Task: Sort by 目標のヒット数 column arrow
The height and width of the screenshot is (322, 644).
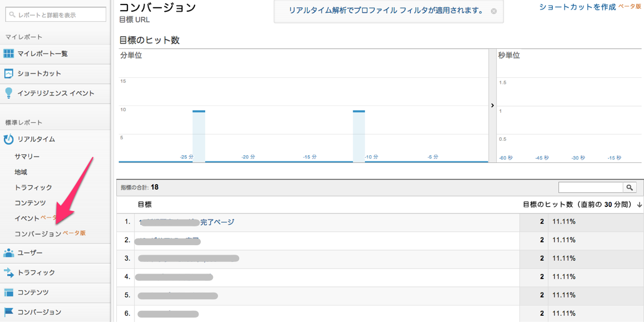Action: 639,205
